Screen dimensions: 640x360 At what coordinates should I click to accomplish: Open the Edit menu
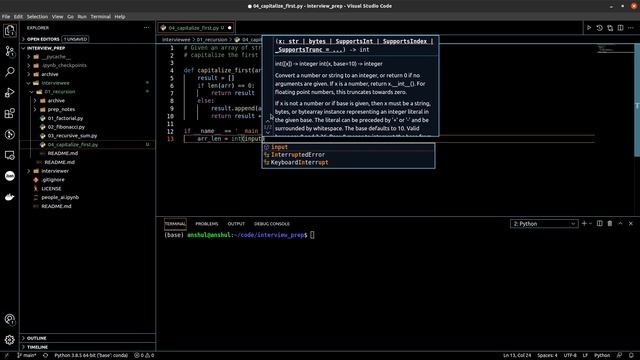pyautogui.click(x=18, y=17)
